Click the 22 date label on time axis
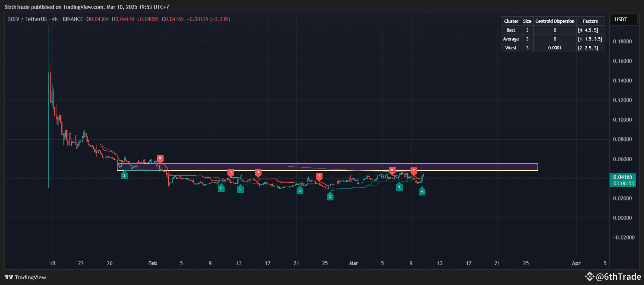This screenshot has width=644, height=285. click(x=81, y=263)
